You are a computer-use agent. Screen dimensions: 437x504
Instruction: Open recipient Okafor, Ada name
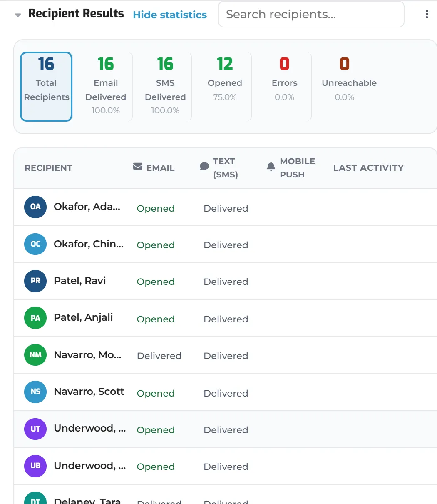tap(87, 207)
